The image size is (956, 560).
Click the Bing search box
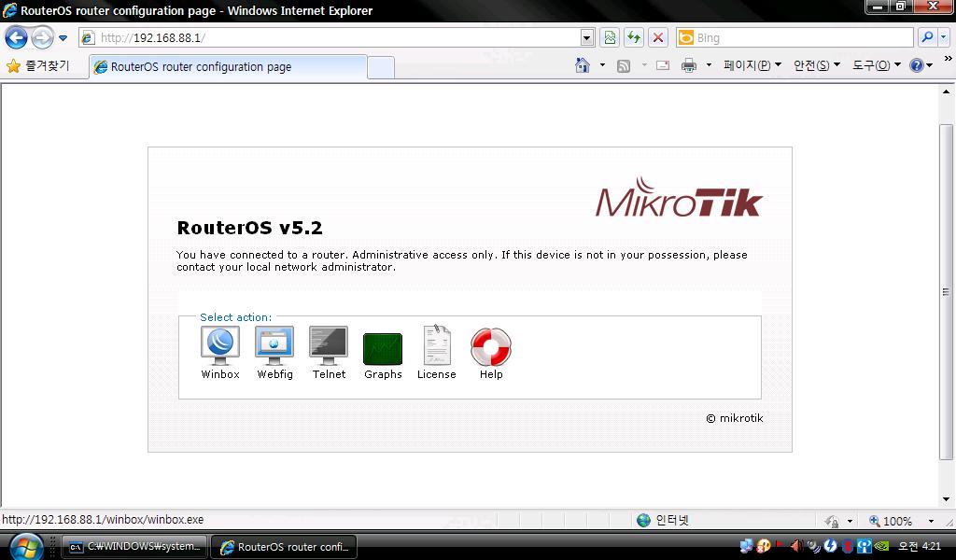tap(794, 37)
